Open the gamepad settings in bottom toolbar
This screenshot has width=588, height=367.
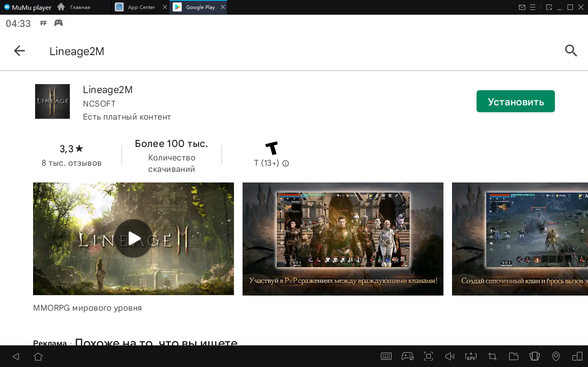point(407,356)
